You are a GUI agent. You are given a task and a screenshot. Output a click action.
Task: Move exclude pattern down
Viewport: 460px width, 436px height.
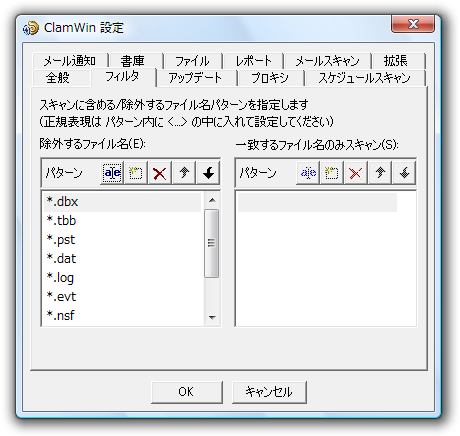208,173
